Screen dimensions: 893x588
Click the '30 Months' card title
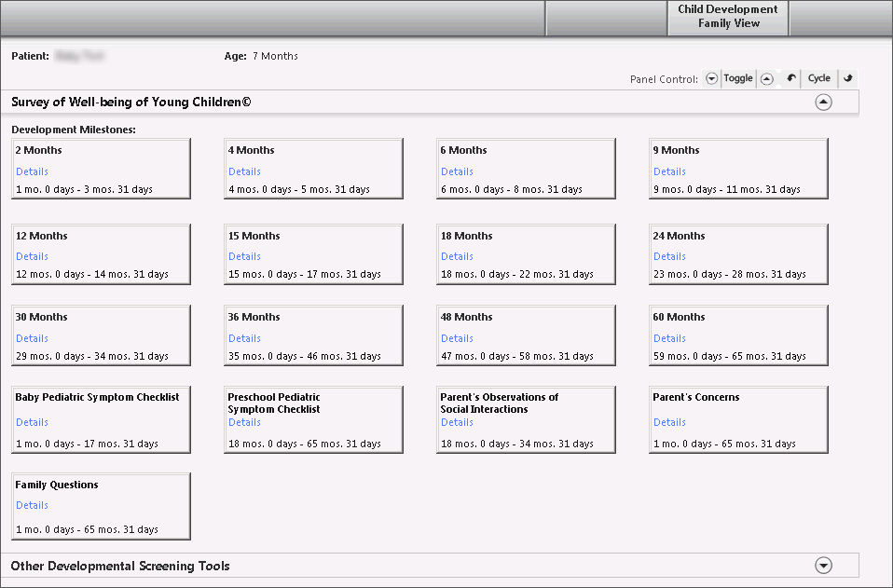point(42,317)
